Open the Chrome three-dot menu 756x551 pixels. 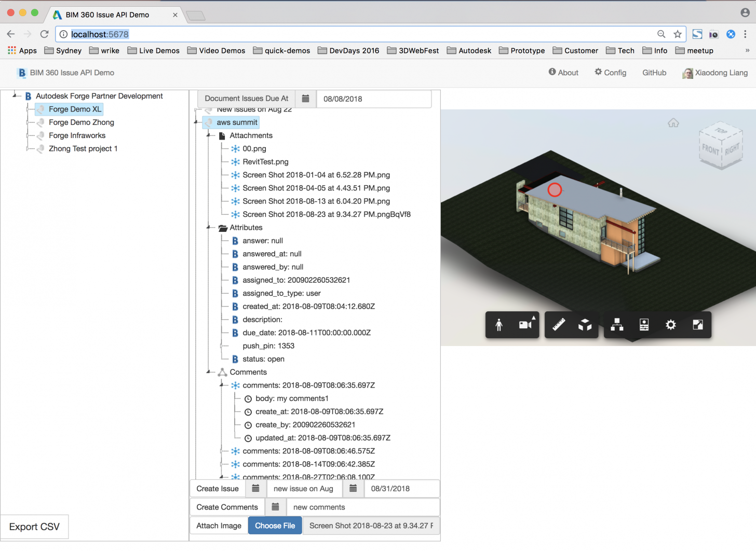pyautogui.click(x=746, y=34)
